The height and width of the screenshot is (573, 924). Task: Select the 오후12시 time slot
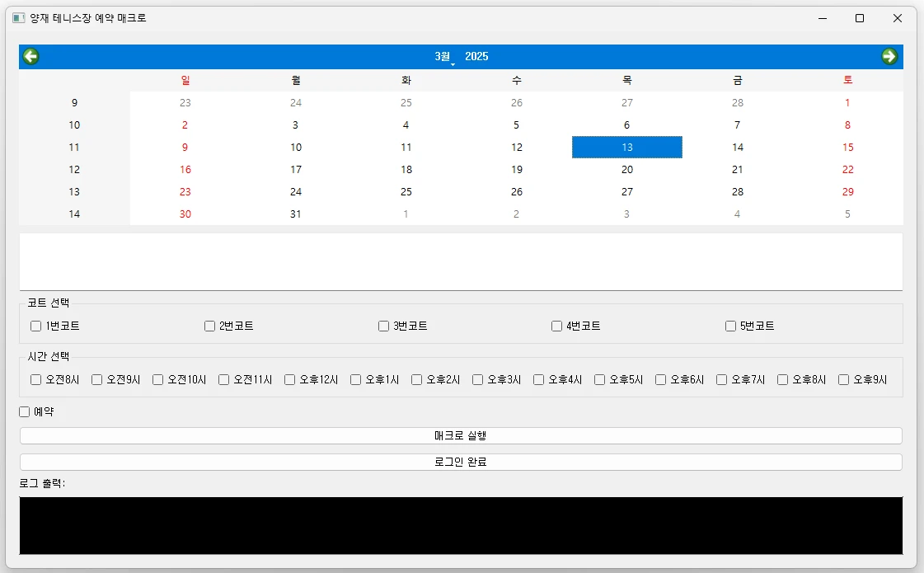pyautogui.click(x=289, y=379)
